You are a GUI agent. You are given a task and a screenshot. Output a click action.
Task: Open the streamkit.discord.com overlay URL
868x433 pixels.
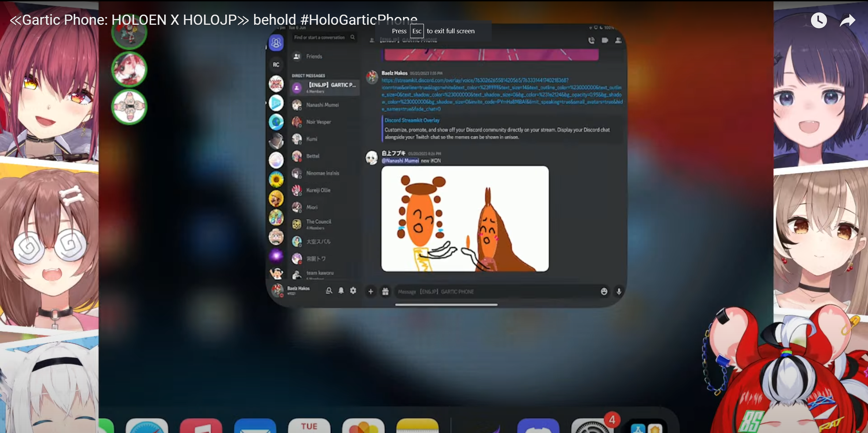(x=502, y=95)
